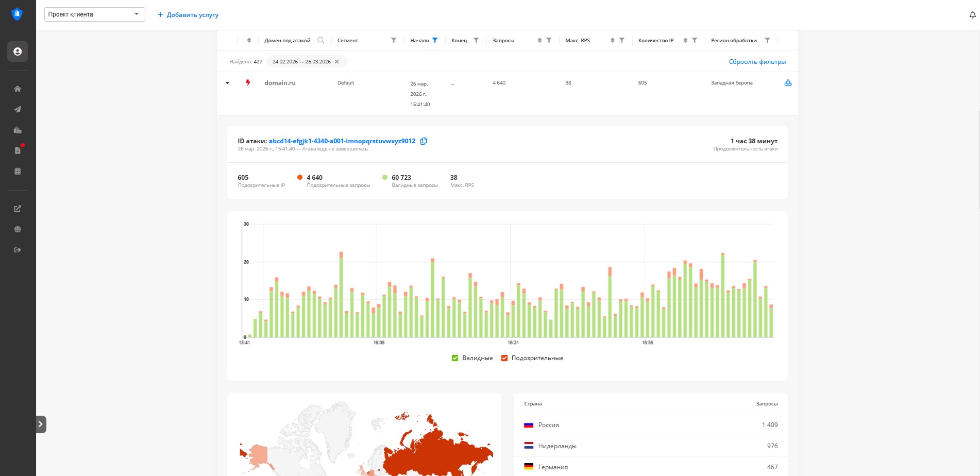
Task: Click the Страна column header
Action: [x=533, y=404]
